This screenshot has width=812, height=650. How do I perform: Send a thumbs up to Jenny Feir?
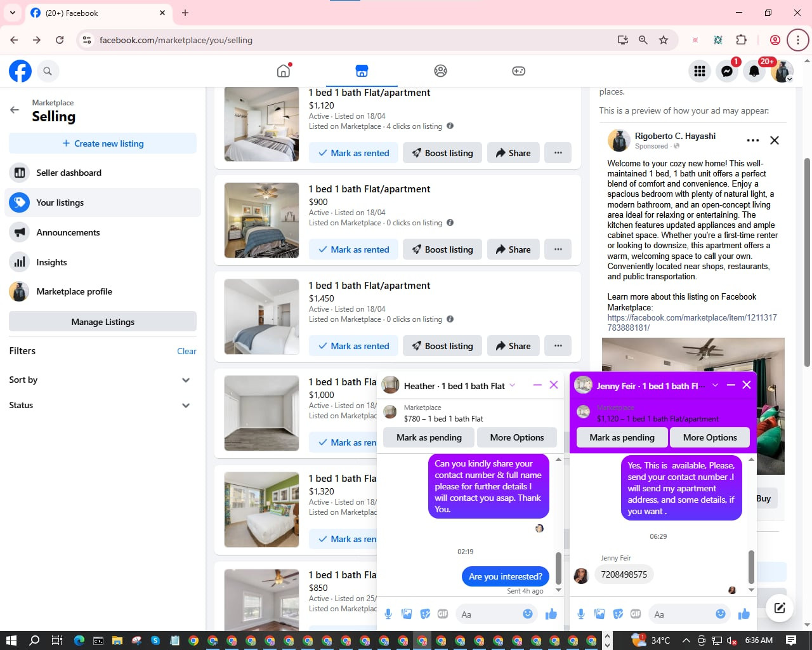(x=744, y=614)
